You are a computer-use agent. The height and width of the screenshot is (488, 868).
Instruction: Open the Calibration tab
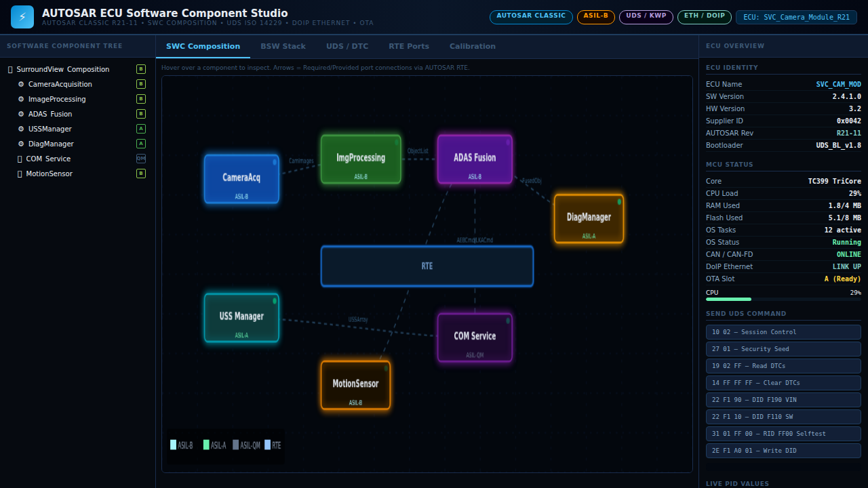tap(472, 46)
